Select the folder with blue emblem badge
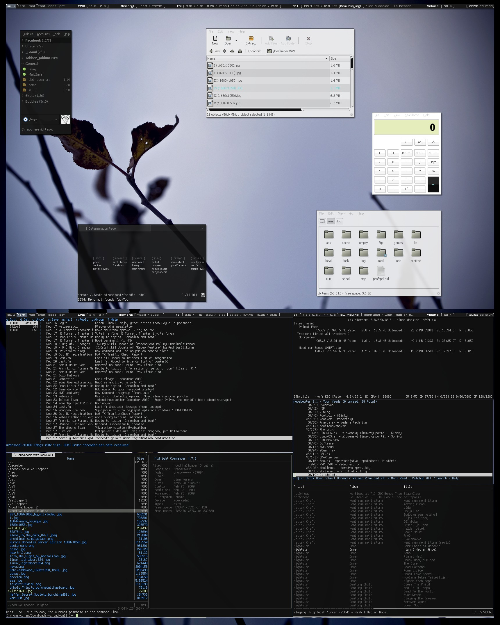The width and height of the screenshot is (500, 625). [381, 253]
